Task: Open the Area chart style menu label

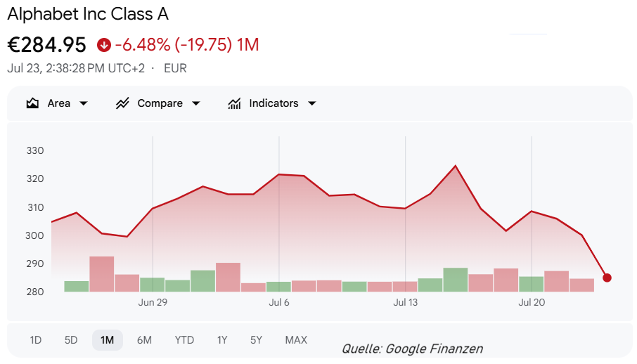Action: tap(59, 103)
